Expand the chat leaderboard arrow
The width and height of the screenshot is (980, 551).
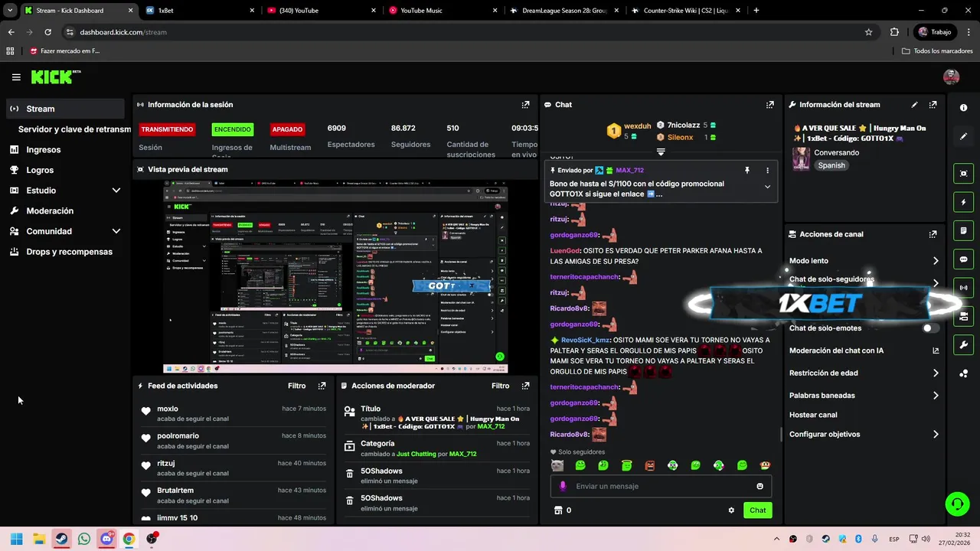[x=661, y=152]
